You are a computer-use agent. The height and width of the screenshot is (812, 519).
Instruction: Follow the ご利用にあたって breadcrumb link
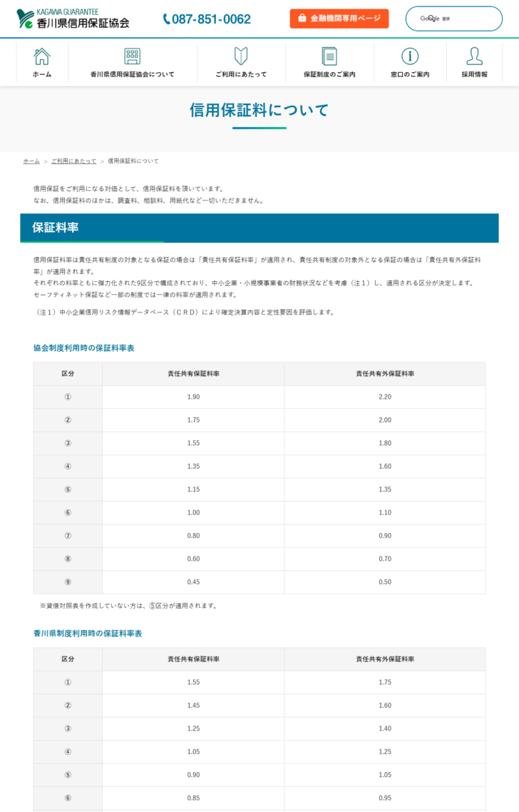click(73, 161)
